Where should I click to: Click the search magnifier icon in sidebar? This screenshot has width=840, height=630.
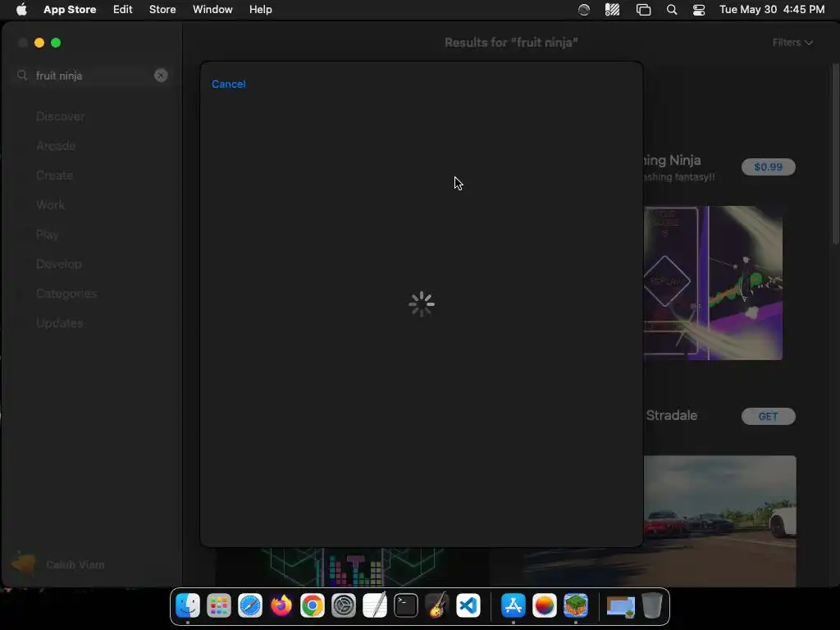coord(22,75)
